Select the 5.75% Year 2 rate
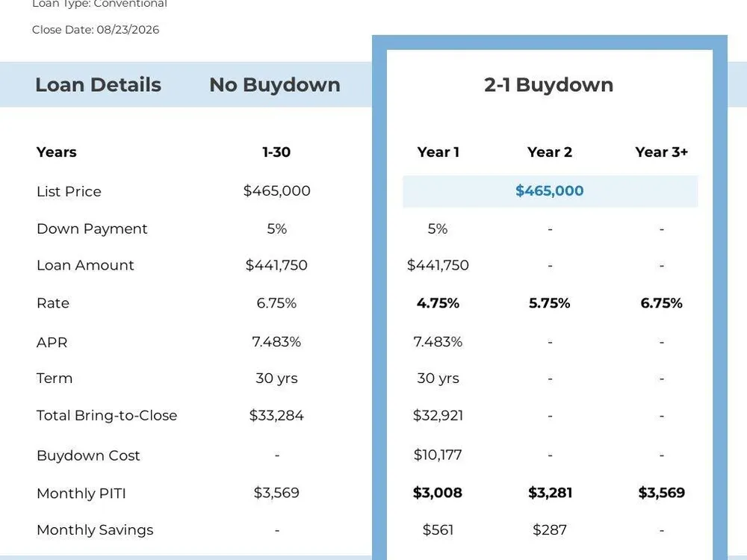Screen dimensions: 747x560 [549, 303]
